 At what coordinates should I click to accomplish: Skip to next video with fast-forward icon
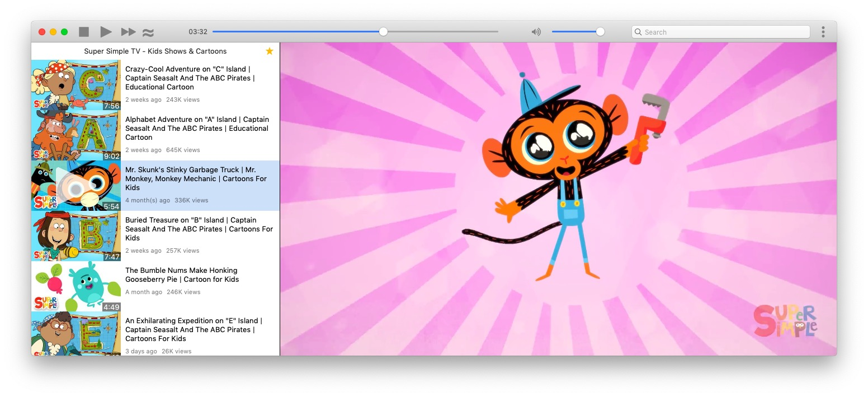pos(128,32)
